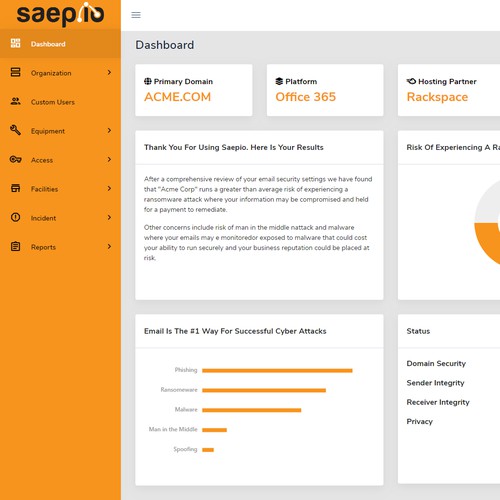Screen dimensions: 500x500
Task: Click the Dashboard grid icon
Action: coord(15,43)
